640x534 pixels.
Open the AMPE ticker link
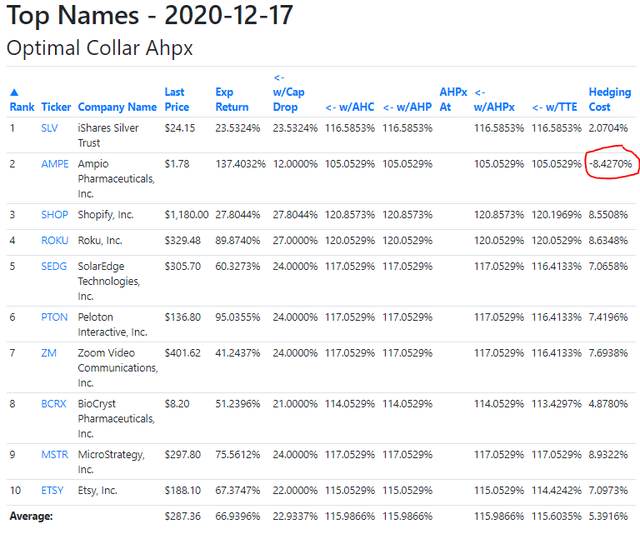pos(55,164)
